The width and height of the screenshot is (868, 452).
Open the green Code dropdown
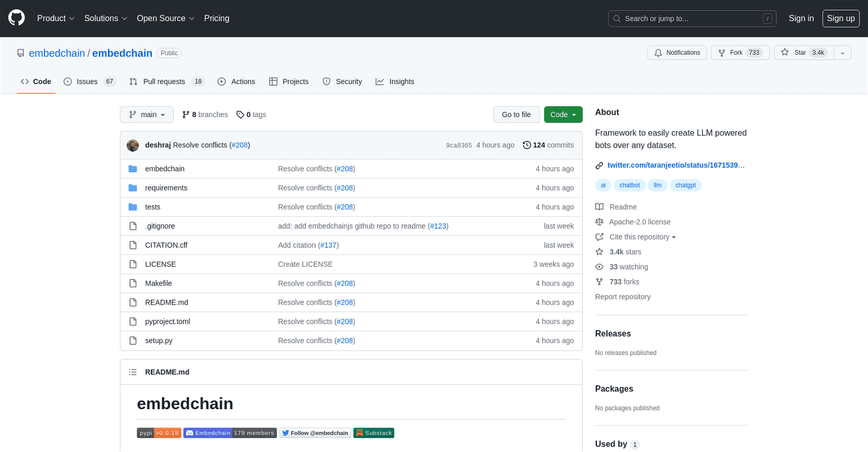[563, 115]
